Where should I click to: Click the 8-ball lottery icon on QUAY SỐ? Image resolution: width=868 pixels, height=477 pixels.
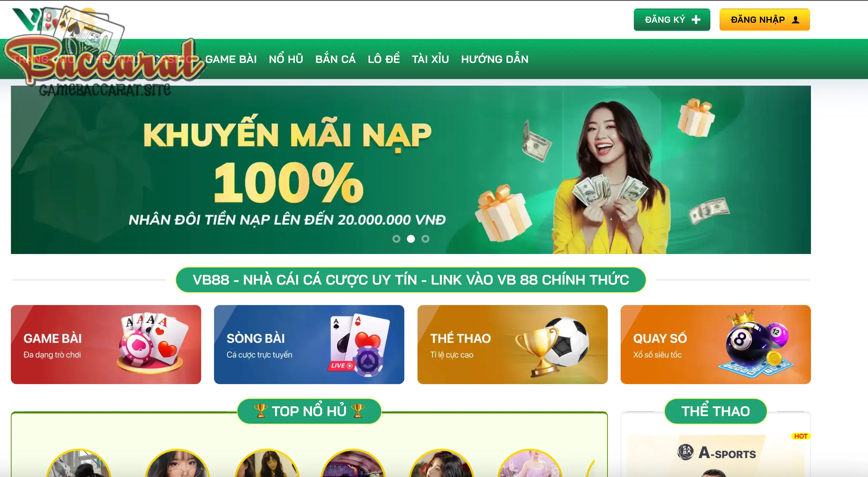coord(757,343)
